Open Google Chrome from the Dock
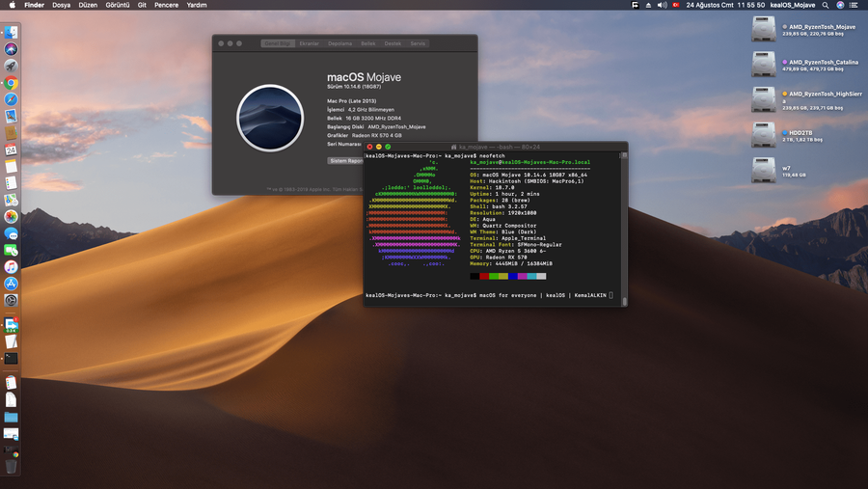Screen dimensions: 868x489 click(x=11, y=83)
